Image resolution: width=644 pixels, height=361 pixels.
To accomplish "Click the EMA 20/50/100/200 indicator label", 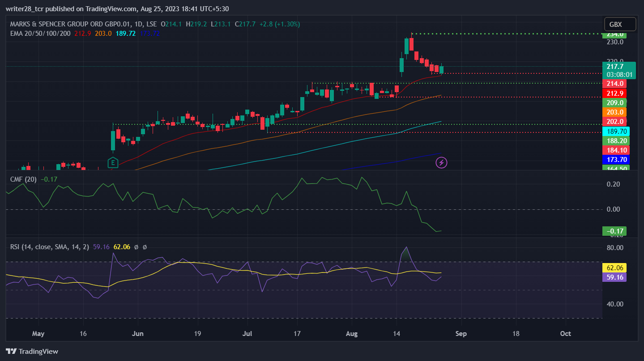I will tap(40, 33).
